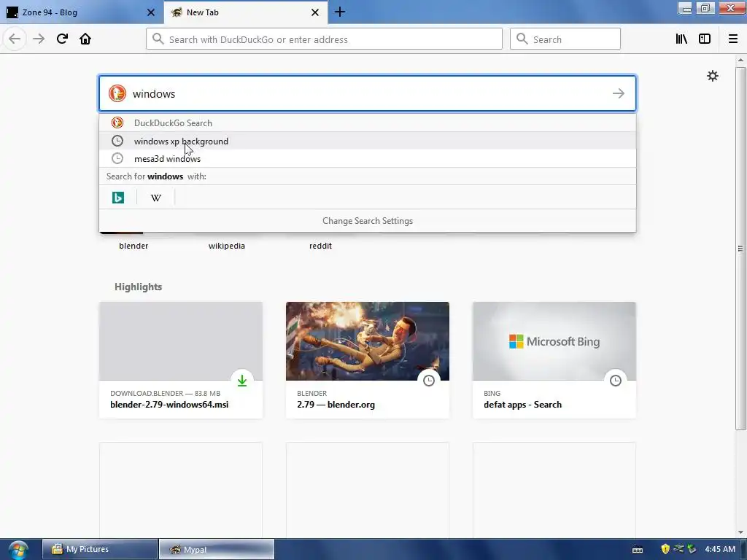Open the hamburger application menu
The width and height of the screenshot is (747, 560).
tap(732, 39)
